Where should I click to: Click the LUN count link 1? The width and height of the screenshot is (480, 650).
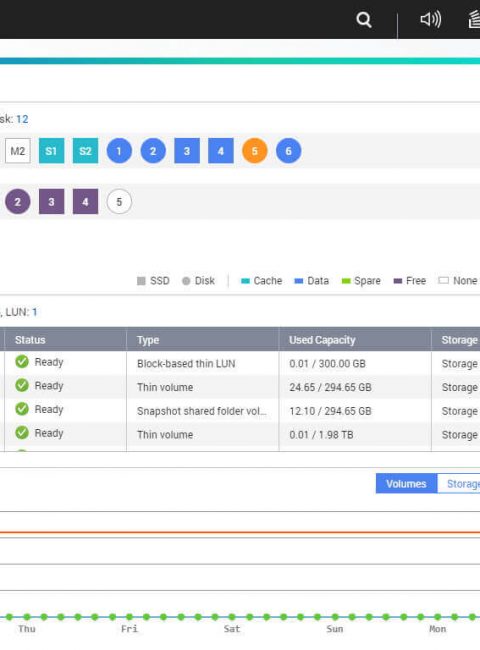pyautogui.click(x=35, y=312)
